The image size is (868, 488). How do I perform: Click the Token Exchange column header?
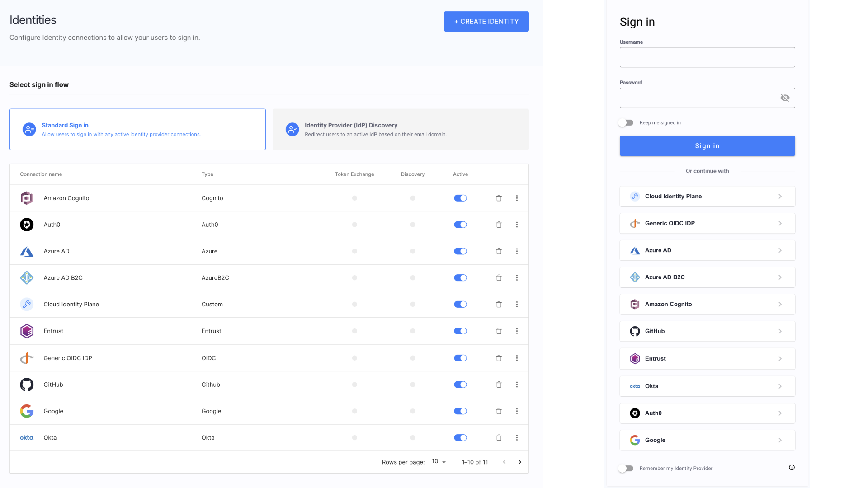tap(354, 174)
